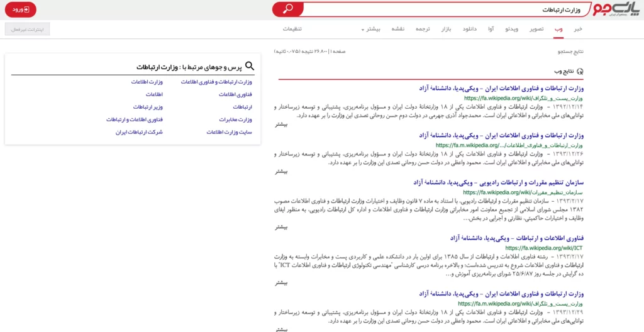Open the URL ending وزارت_ارتباطات_و_فناوری_اطلاعات
This screenshot has width=644, height=332.
tap(509, 145)
